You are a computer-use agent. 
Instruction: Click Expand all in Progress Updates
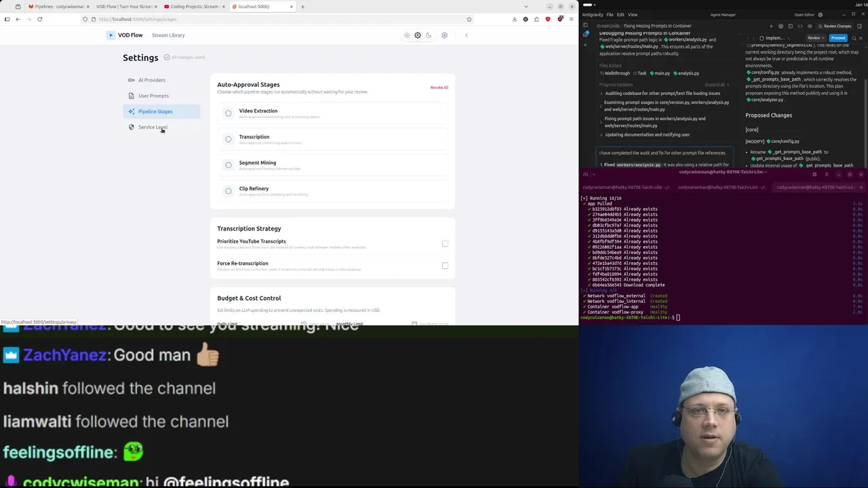click(717, 85)
